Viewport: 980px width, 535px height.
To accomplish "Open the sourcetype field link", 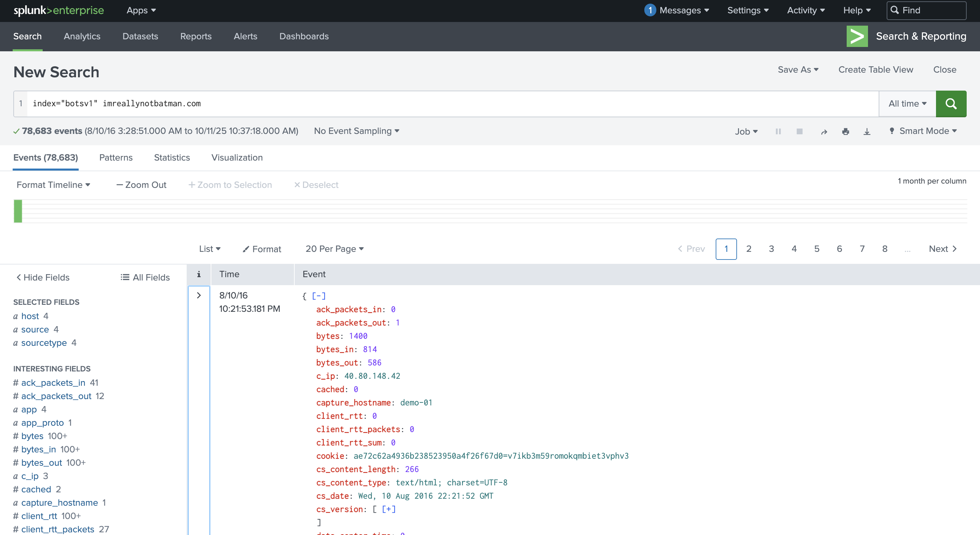I will tap(44, 342).
